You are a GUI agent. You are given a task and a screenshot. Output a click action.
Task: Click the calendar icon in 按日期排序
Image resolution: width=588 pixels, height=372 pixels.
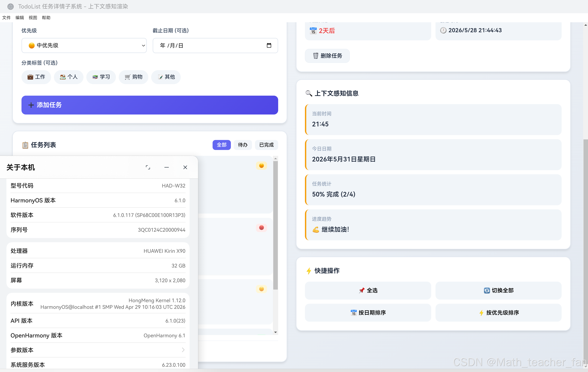coord(353,313)
